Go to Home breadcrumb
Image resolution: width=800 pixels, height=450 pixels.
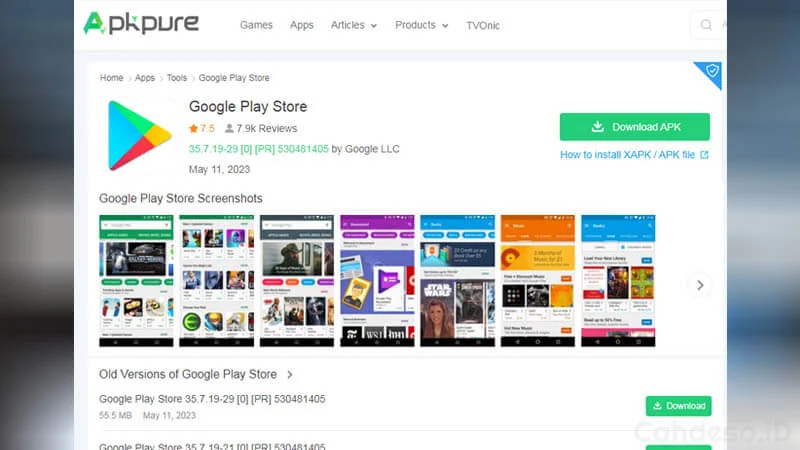[x=111, y=78]
